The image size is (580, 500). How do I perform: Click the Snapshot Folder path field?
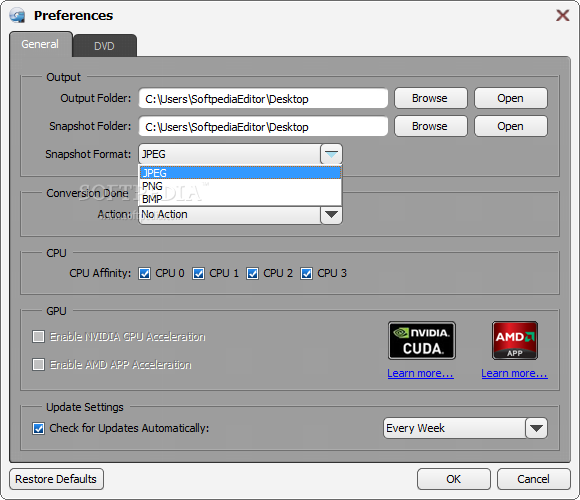[x=263, y=126]
